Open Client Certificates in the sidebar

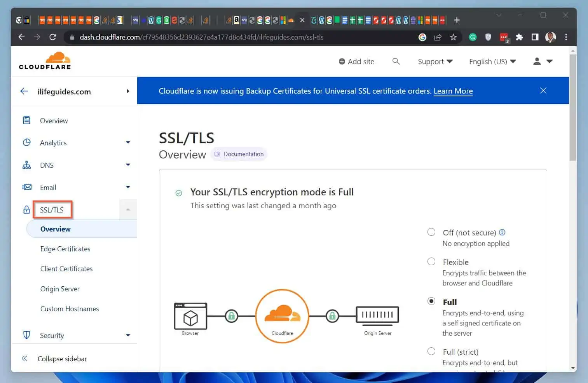[66, 269]
